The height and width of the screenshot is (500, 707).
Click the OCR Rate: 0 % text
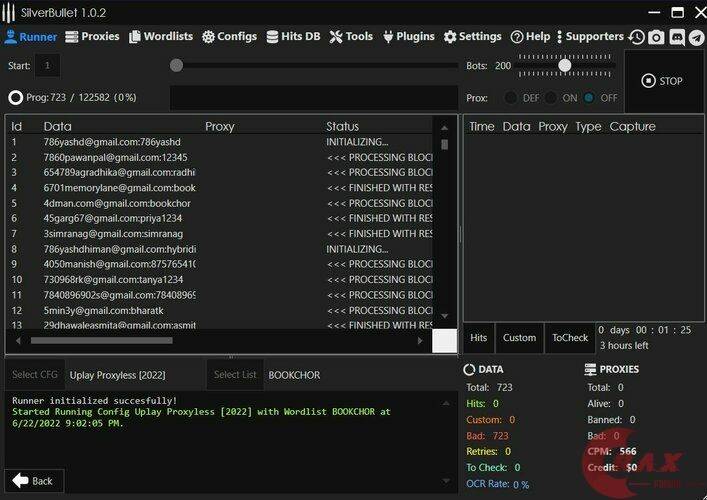pyautogui.click(x=498, y=484)
